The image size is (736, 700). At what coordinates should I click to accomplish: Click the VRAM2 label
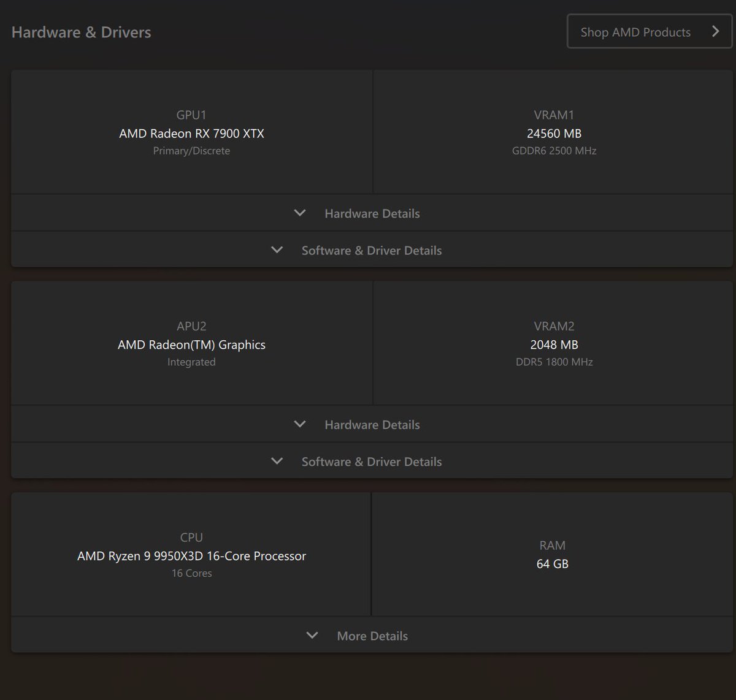coord(554,327)
